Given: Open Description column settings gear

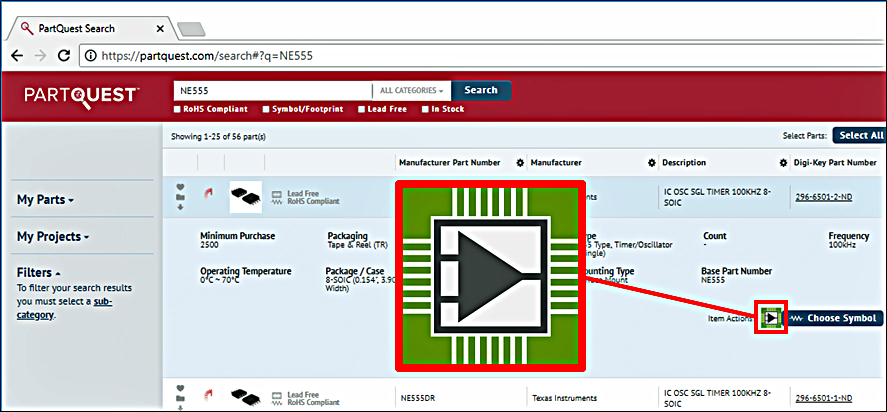Looking at the screenshot, I should pos(783,163).
